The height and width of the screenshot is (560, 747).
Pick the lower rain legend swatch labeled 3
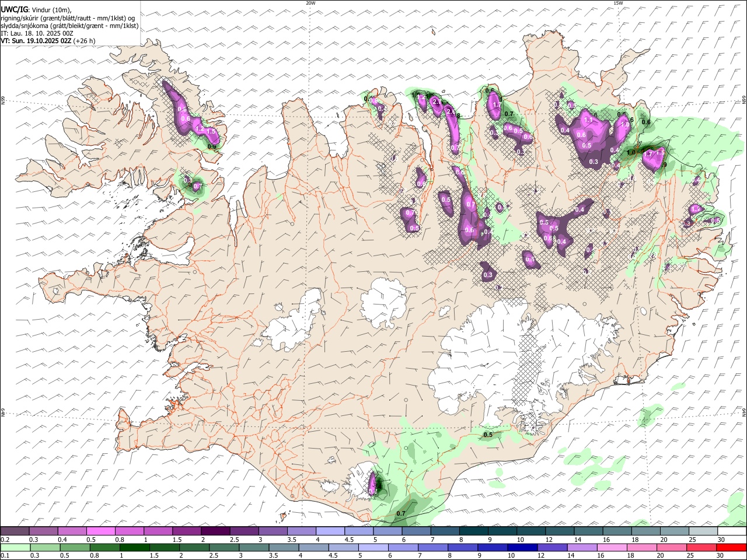click(x=254, y=547)
